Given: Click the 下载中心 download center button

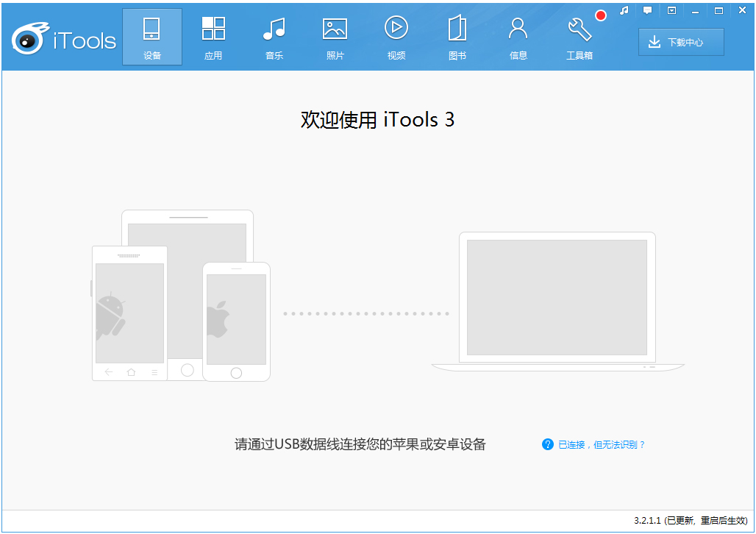Looking at the screenshot, I should coord(681,43).
